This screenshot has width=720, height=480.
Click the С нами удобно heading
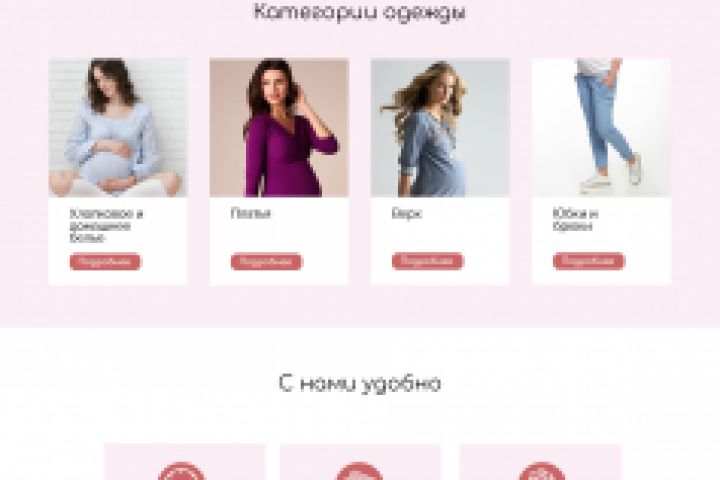[x=360, y=384]
